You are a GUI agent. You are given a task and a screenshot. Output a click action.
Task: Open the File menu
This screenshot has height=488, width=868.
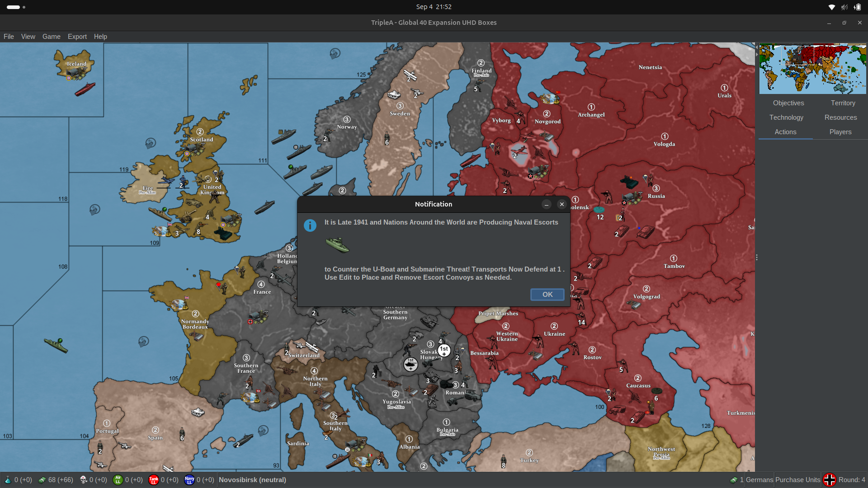[9, 37]
